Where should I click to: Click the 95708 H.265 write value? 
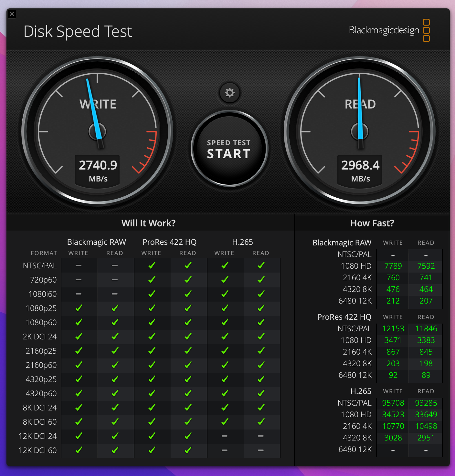click(393, 403)
